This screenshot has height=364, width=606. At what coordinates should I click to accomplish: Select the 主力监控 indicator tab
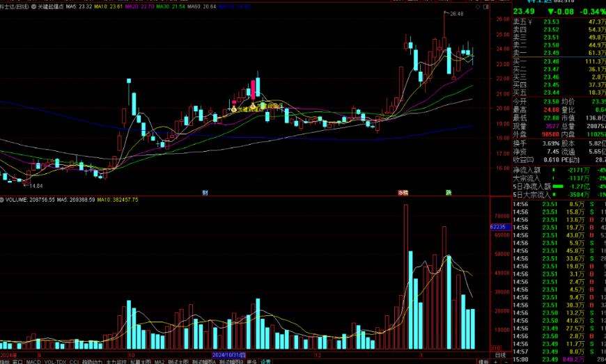pos(116,362)
